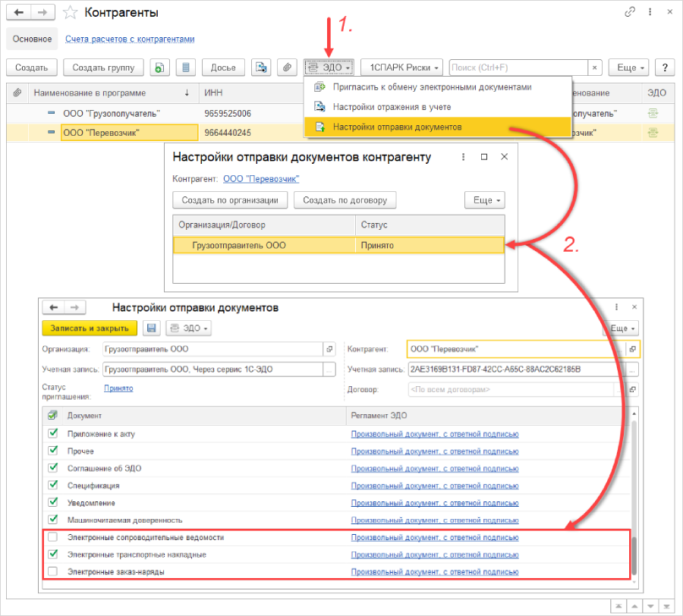Copy link via chain icon in title bar

[x=630, y=12]
